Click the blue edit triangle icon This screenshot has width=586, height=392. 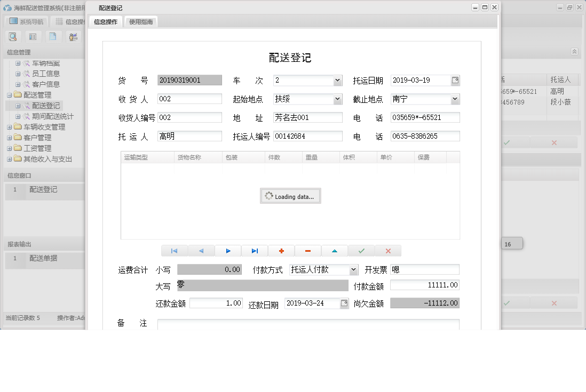click(x=335, y=251)
